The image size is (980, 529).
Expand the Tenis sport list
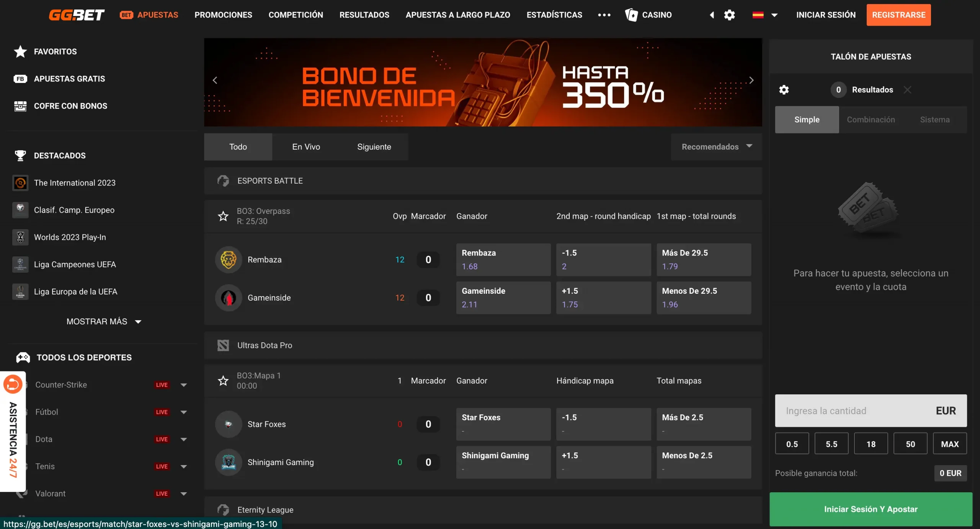184,467
